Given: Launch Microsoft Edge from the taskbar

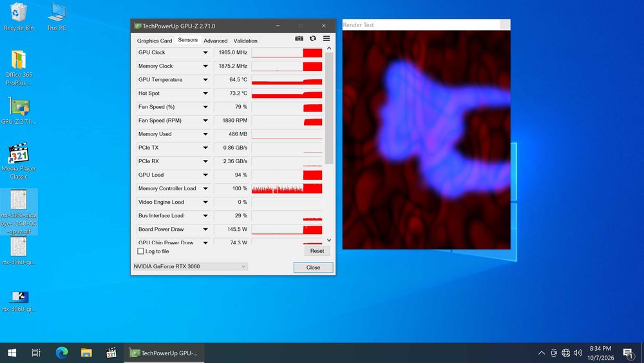Looking at the screenshot, I should (62, 353).
